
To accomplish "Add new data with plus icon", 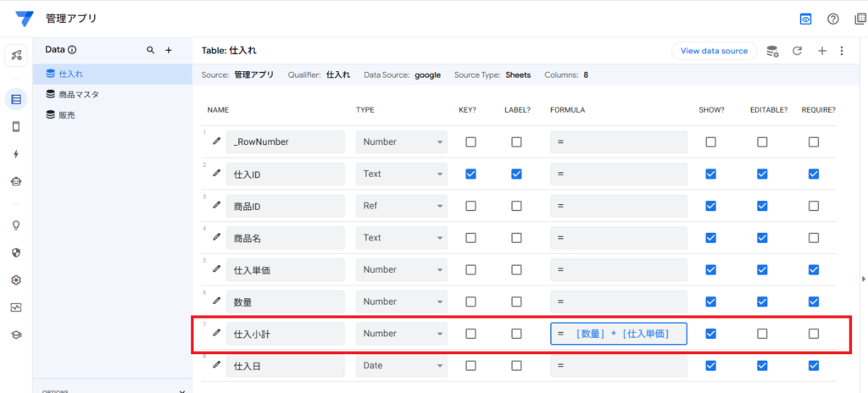I will (169, 51).
